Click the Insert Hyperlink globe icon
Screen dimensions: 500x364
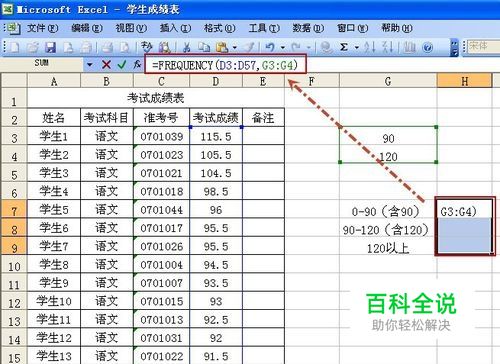(x=326, y=47)
